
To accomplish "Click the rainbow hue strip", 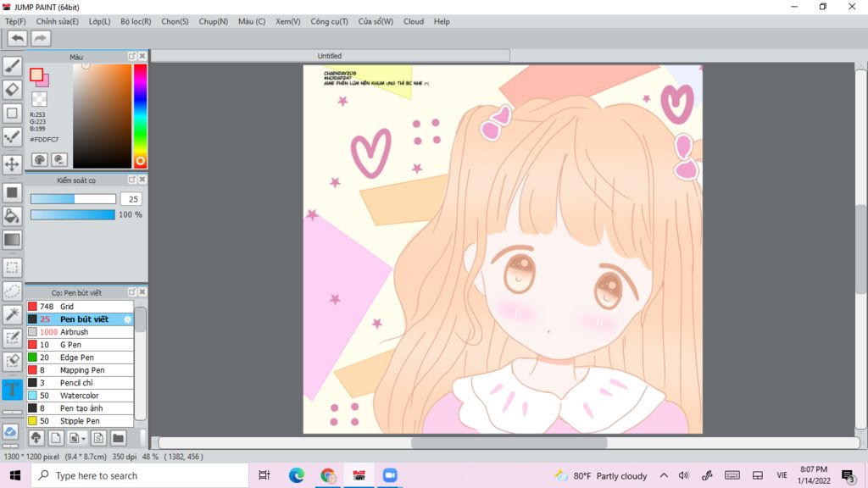I will (140, 115).
